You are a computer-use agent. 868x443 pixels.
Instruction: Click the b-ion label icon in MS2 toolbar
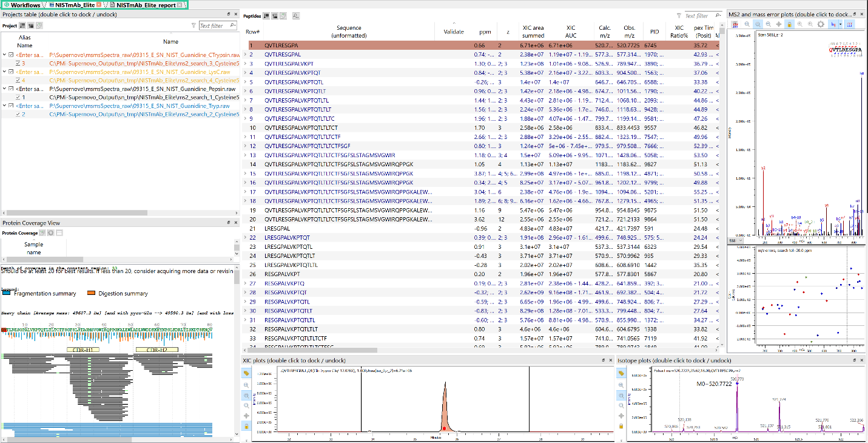point(833,24)
